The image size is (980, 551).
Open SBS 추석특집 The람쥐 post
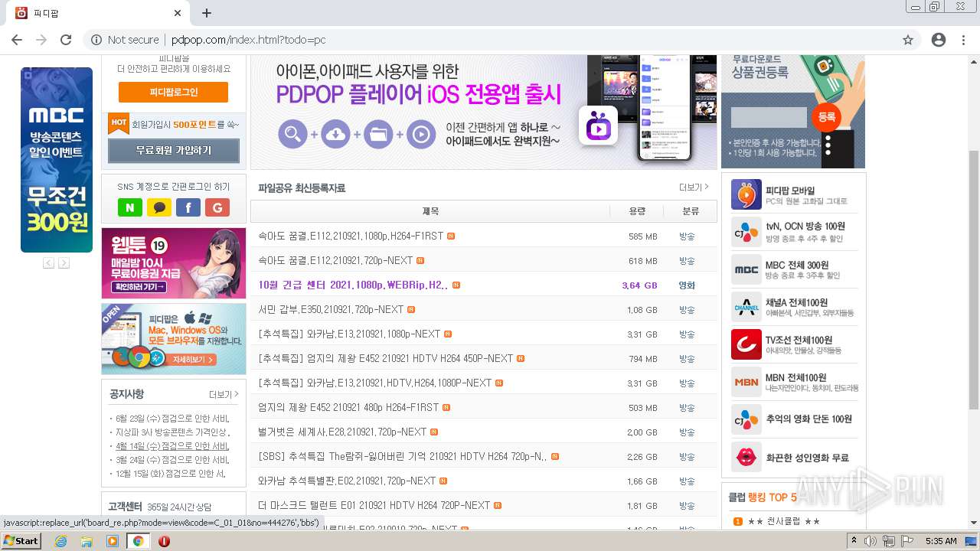coord(403,457)
